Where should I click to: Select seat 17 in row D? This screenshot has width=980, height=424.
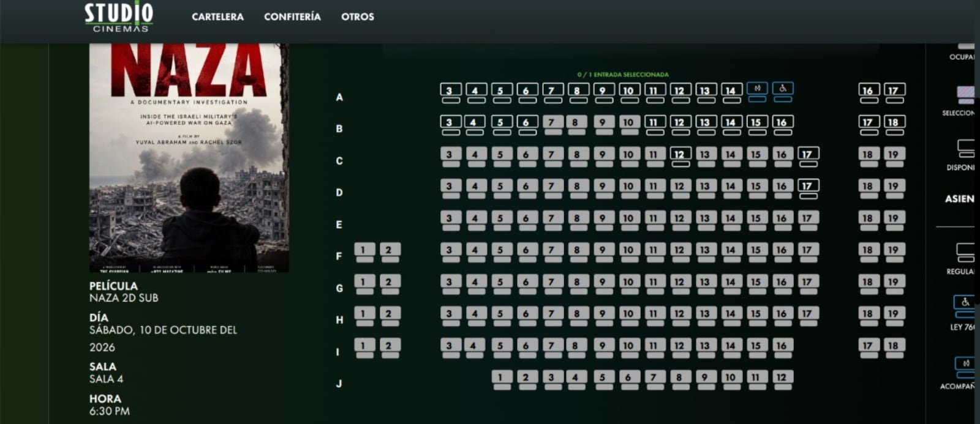(809, 188)
